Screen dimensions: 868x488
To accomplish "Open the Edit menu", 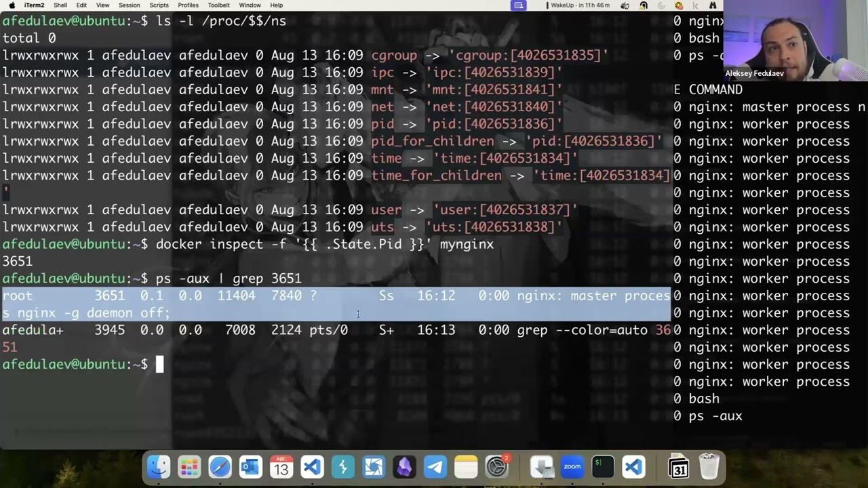I will point(81,5).
